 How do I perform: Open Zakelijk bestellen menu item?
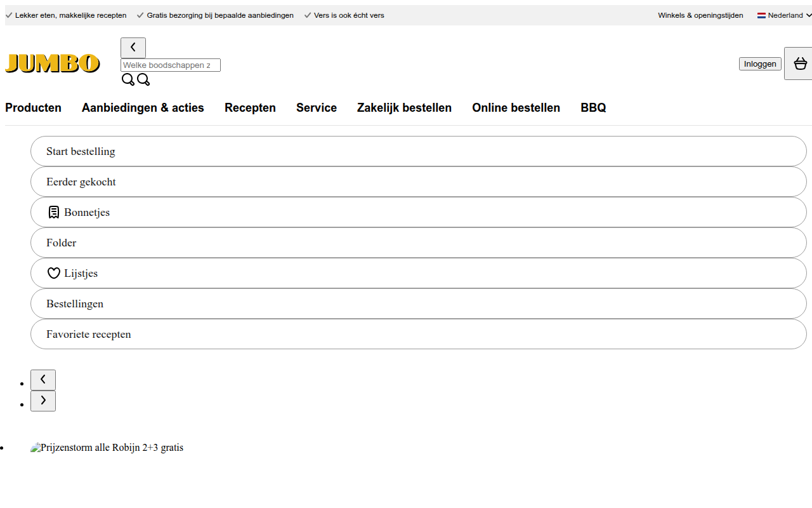(404, 108)
